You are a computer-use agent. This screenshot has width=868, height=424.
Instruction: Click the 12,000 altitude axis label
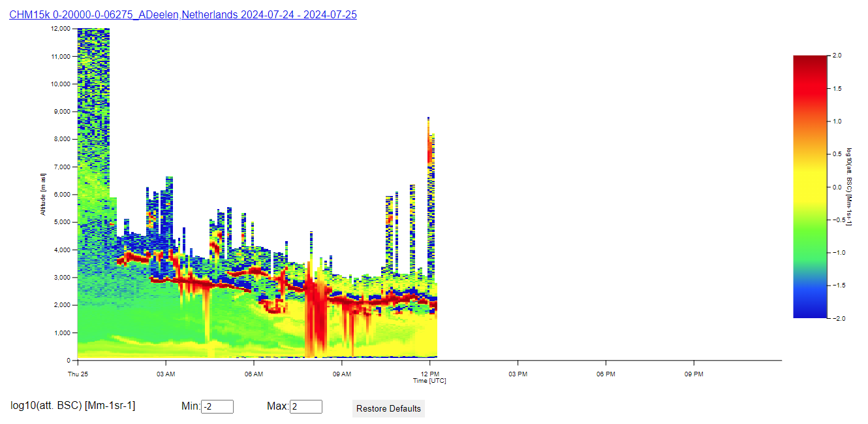coord(60,29)
